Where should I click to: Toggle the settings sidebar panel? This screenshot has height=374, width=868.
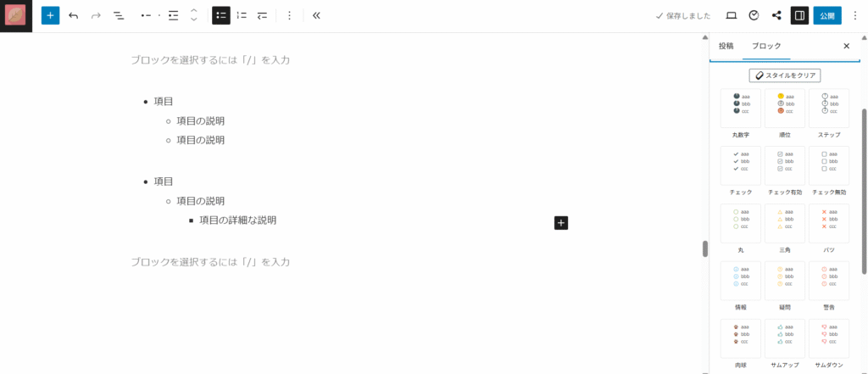click(x=798, y=15)
